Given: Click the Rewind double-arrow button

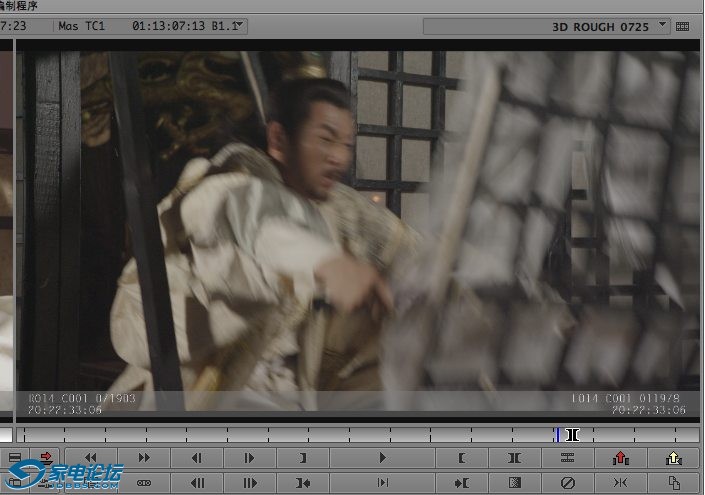Looking at the screenshot, I should tap(91, 458).
